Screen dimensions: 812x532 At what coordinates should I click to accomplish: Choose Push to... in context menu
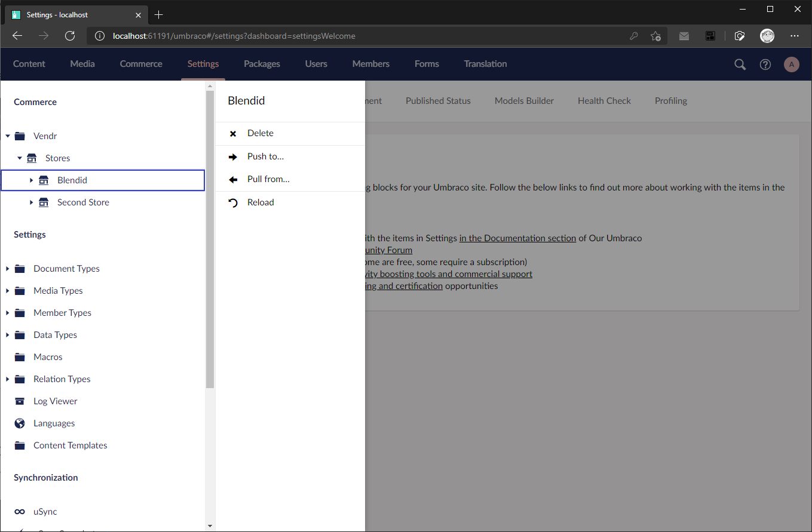[265, 156]
